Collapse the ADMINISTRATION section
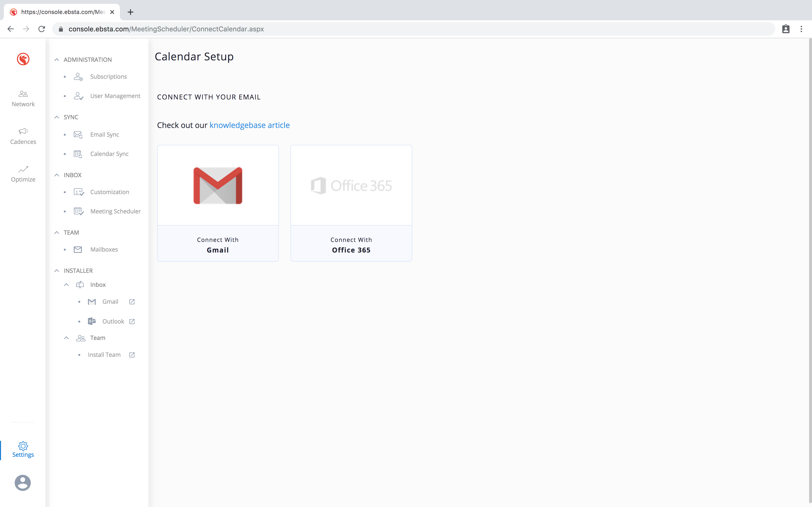 tap(57, 60)
